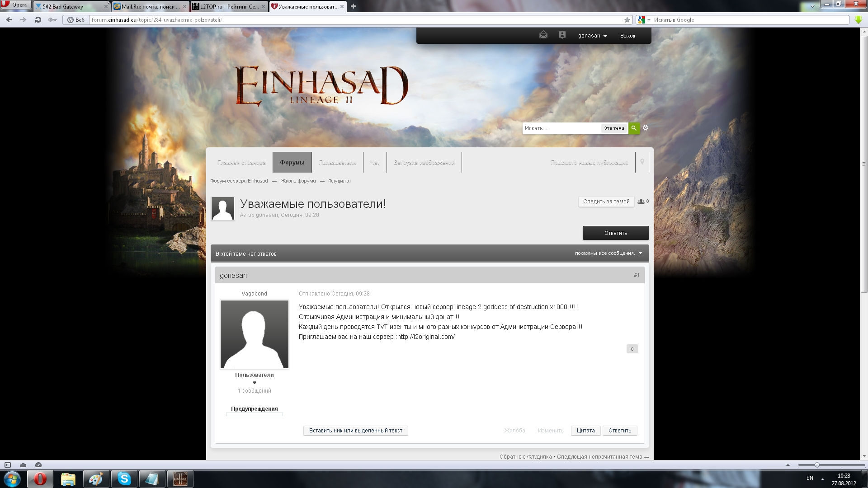Open the forum messages envelope icon
The width and height of the screenshot is (868, 488).
tap(543, 35)
